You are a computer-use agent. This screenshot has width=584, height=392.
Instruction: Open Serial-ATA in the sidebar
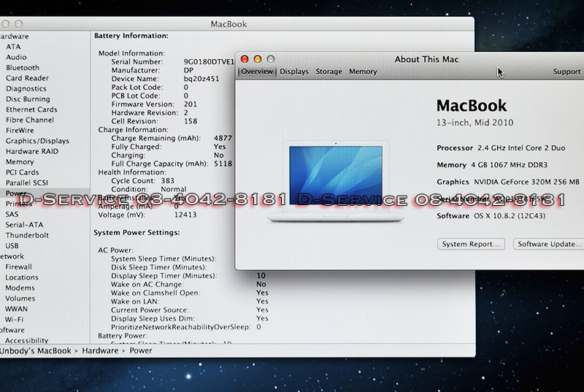click(x=24, y=225)
